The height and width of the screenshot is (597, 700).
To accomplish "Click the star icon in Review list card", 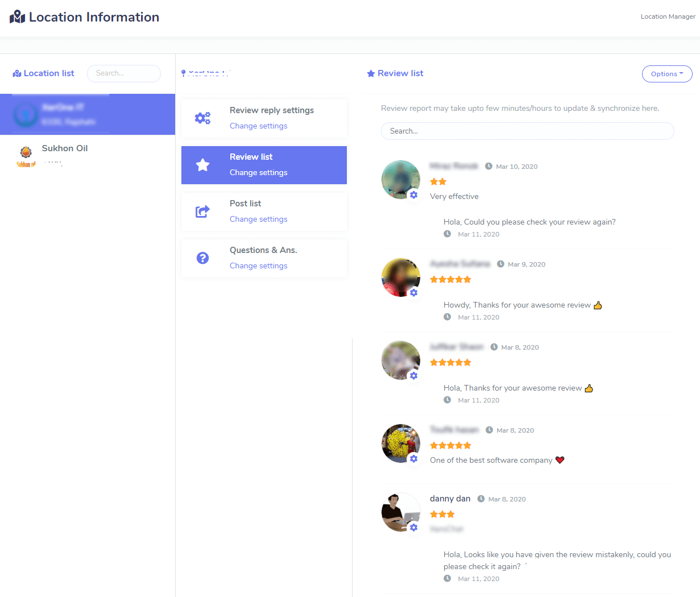I will click(202, 165).
